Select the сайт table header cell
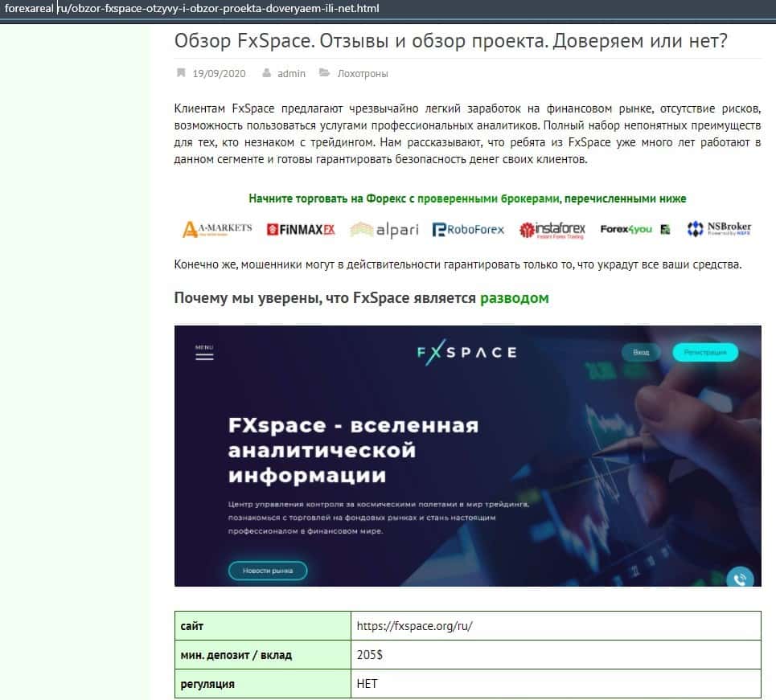 (263, 626)
